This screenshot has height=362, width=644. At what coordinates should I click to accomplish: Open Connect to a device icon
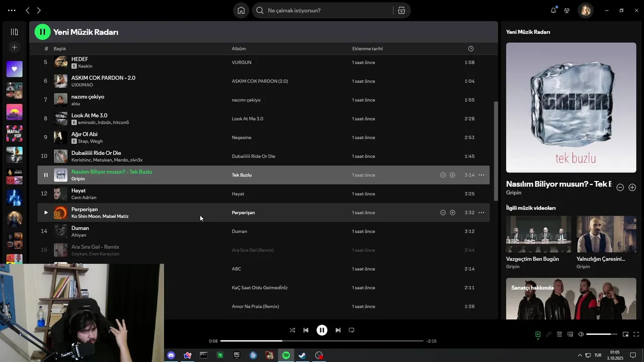570,334
